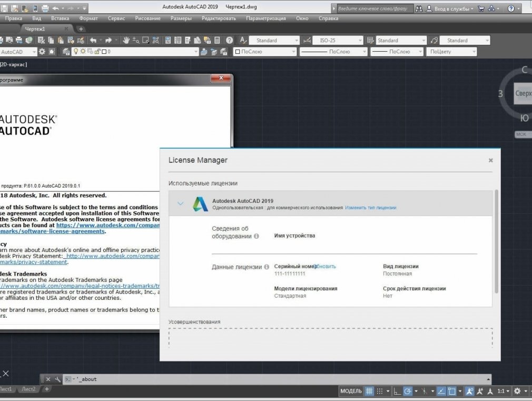Open the Размеры menu

click(x=181, y=18)
